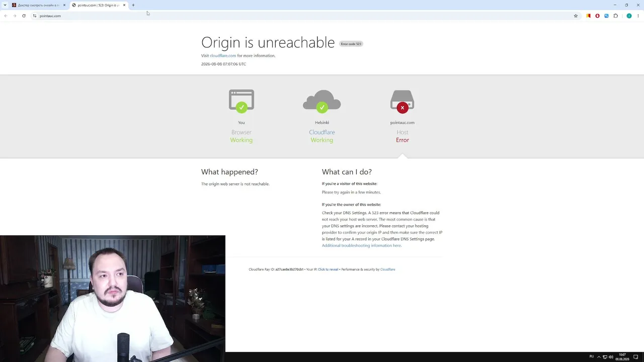
Task: Open the green profile avatar
Action: tap(629, 16)
